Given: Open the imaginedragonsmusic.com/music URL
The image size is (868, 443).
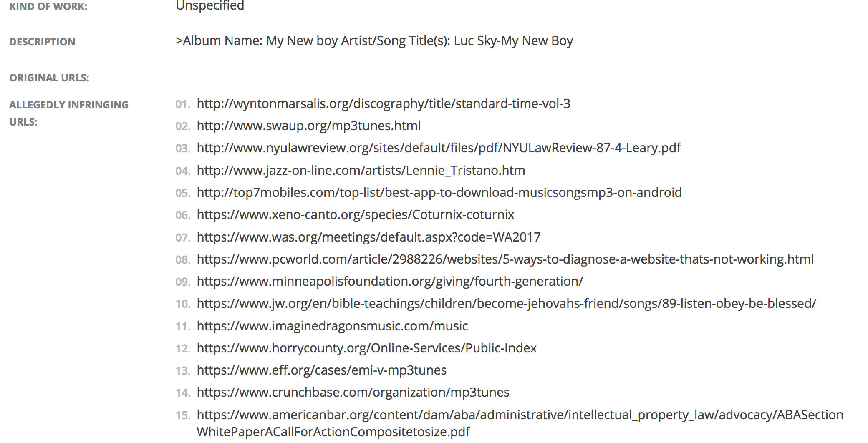Looking at the screenshot, I should point(333,326).
